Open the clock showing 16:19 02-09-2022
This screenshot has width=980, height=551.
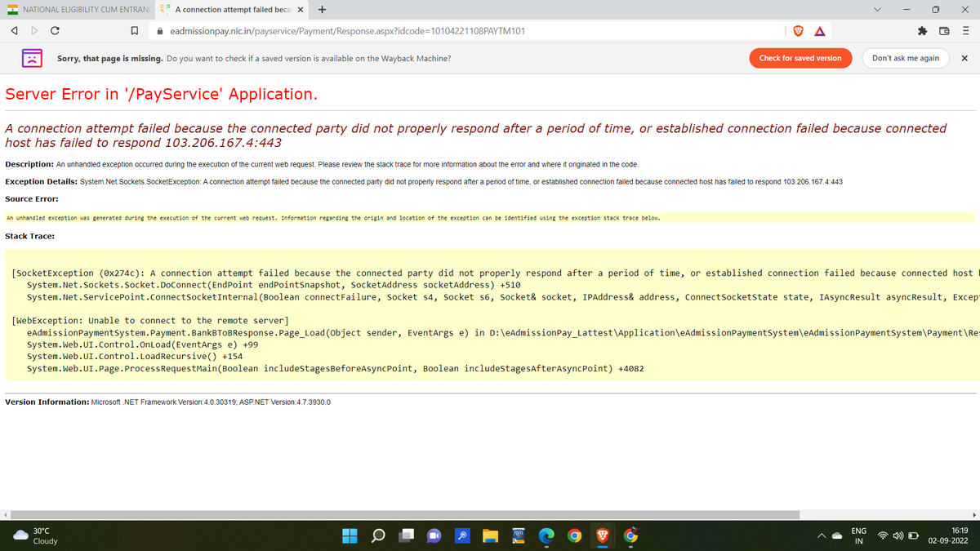tap(948, 535)
